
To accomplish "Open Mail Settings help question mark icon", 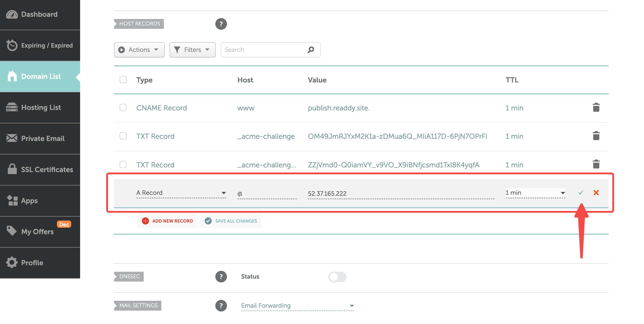I will (x=221, y=305).
